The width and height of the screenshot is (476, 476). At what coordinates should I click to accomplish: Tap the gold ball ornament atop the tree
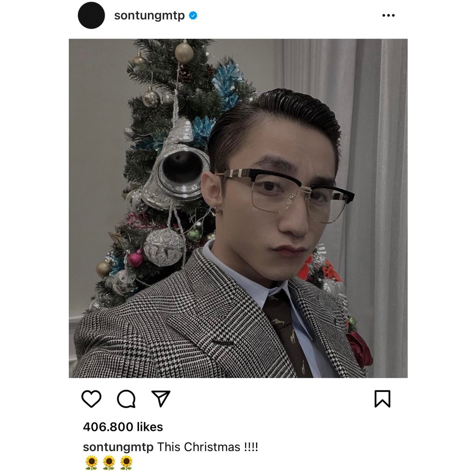coord(184,52)
